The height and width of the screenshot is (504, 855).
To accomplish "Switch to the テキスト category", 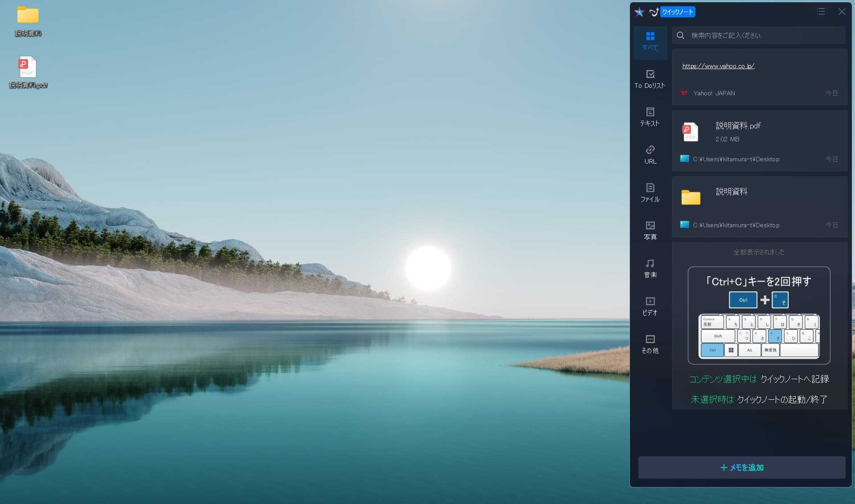I will coord(650,117).
